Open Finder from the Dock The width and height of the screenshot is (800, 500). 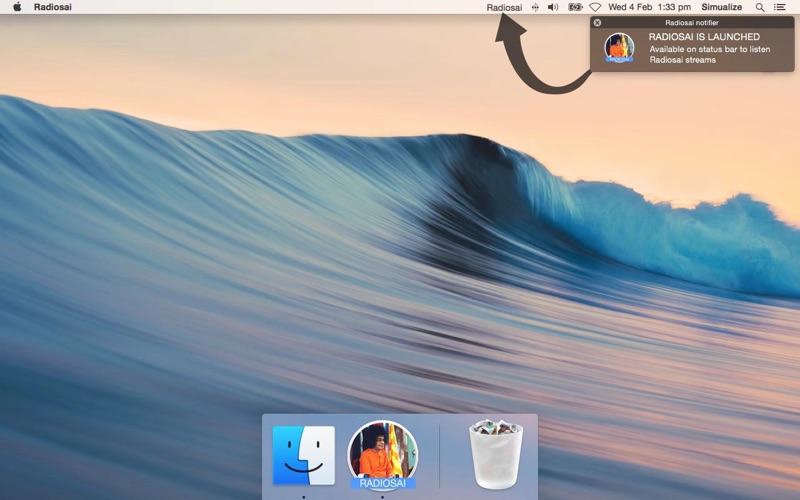coord(304,455)
